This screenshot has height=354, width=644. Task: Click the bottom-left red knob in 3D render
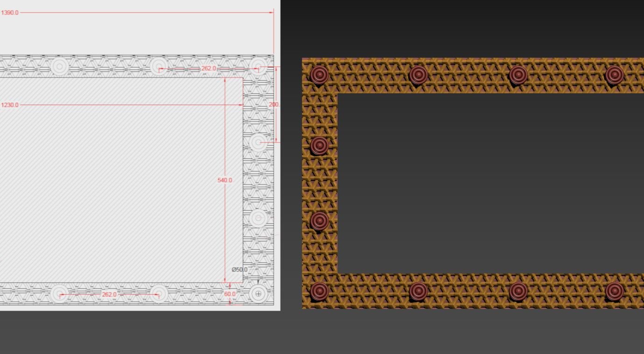(319, 291)
